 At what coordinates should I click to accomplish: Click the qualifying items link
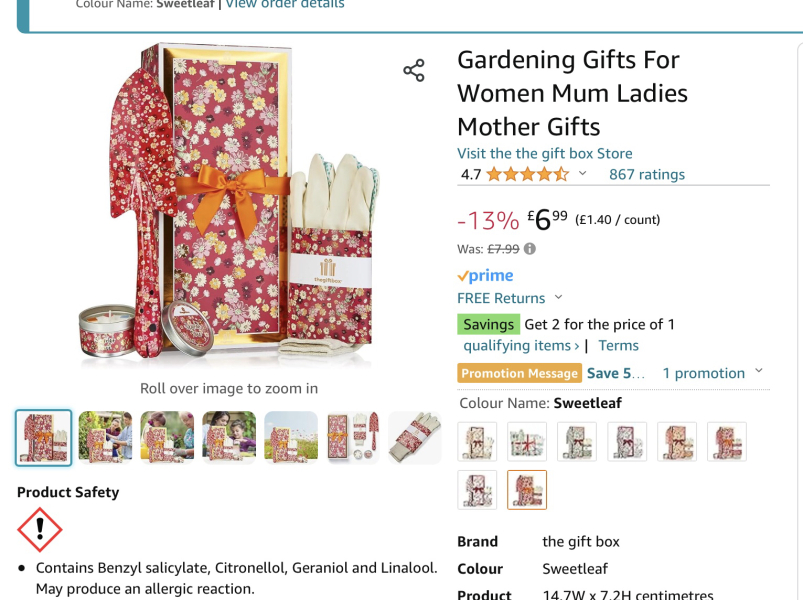point(521,346)
